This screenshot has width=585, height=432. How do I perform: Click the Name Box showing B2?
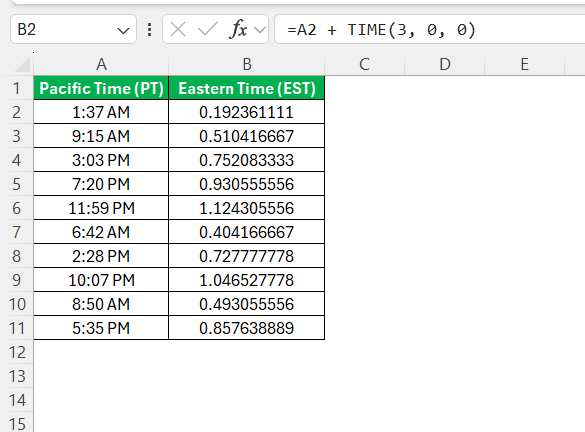click(73, 29)
